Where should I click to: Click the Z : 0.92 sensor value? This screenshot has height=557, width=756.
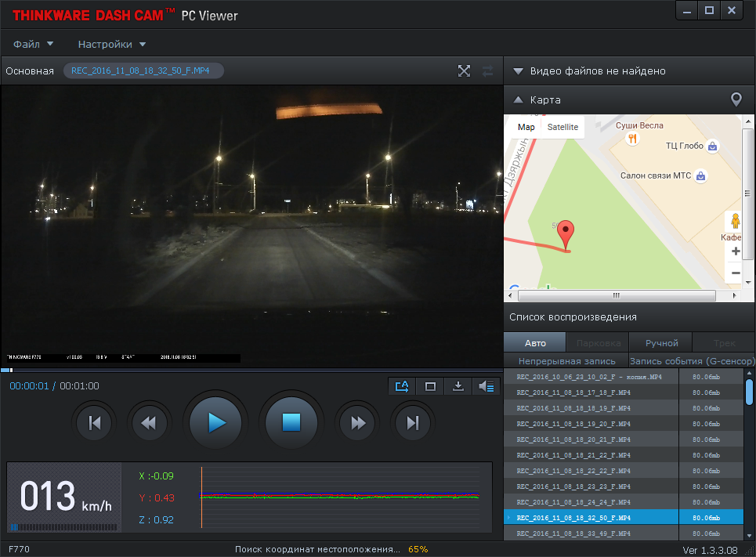[156, 520]
